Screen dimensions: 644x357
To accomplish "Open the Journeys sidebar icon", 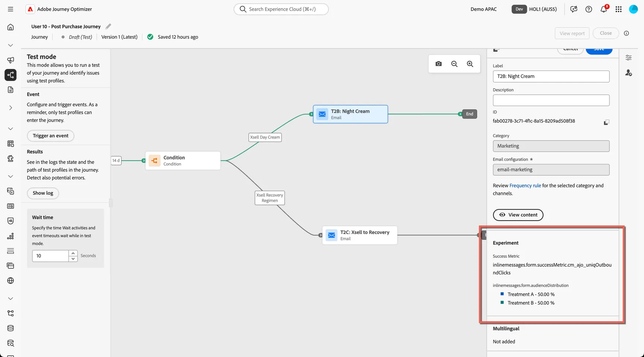I will (x=10, y=75).
